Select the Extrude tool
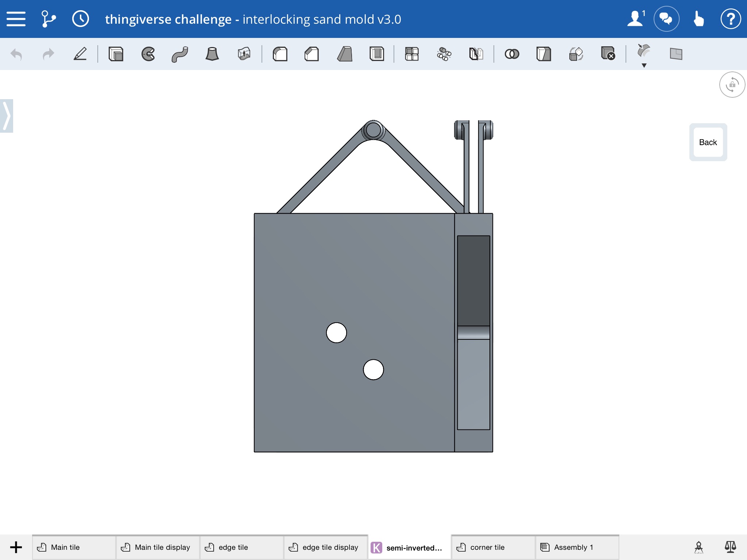 (116, 54)
